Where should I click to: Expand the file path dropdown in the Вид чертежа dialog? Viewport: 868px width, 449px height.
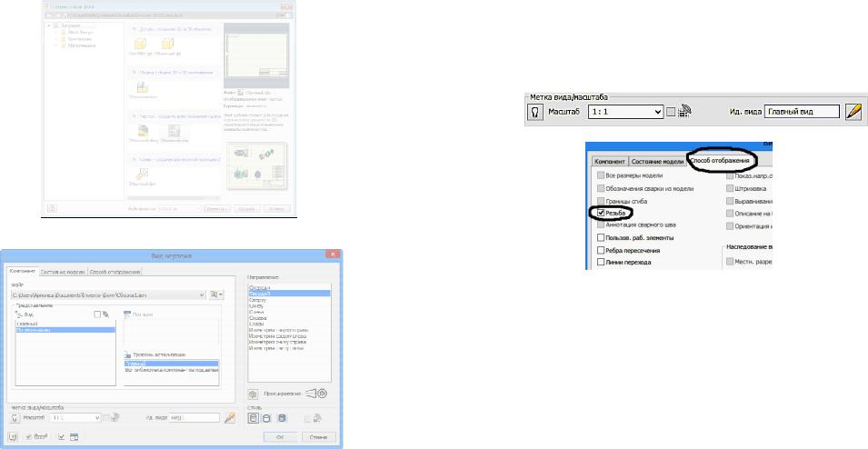[202, 295]
